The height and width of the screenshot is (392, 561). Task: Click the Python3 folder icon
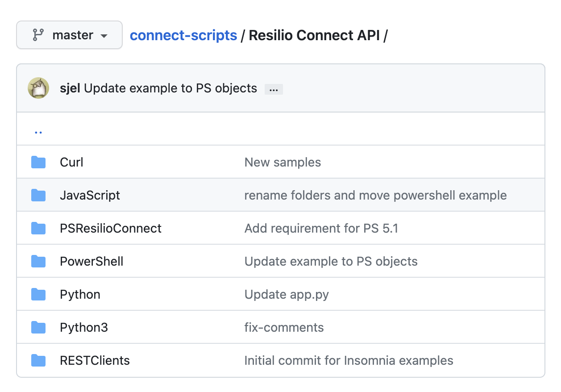tap(38, 328)
